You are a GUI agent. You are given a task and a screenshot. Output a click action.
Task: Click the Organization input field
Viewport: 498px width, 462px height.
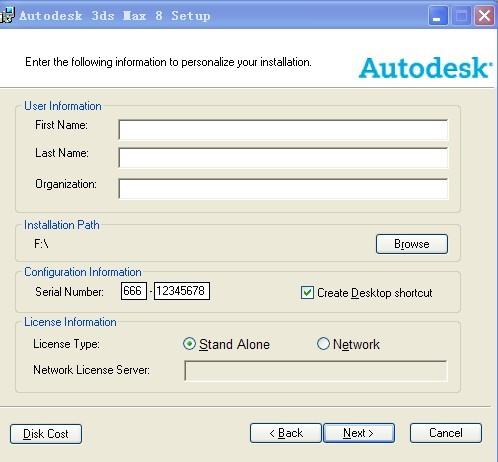tap(283, 189)
